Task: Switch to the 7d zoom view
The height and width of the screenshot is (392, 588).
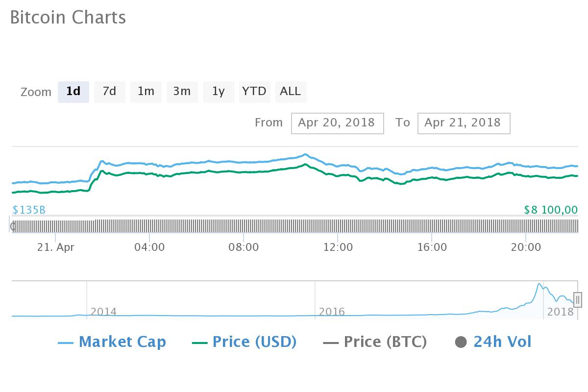Action: point(109,92)
